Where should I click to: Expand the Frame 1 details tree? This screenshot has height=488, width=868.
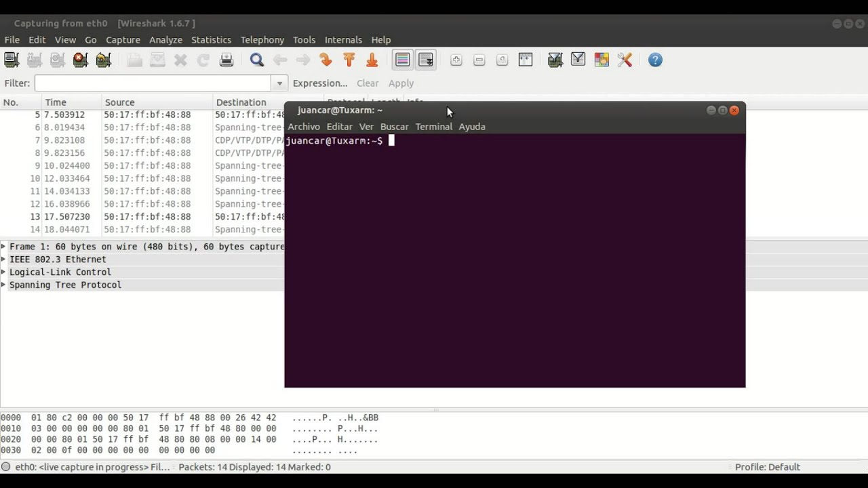3,247
